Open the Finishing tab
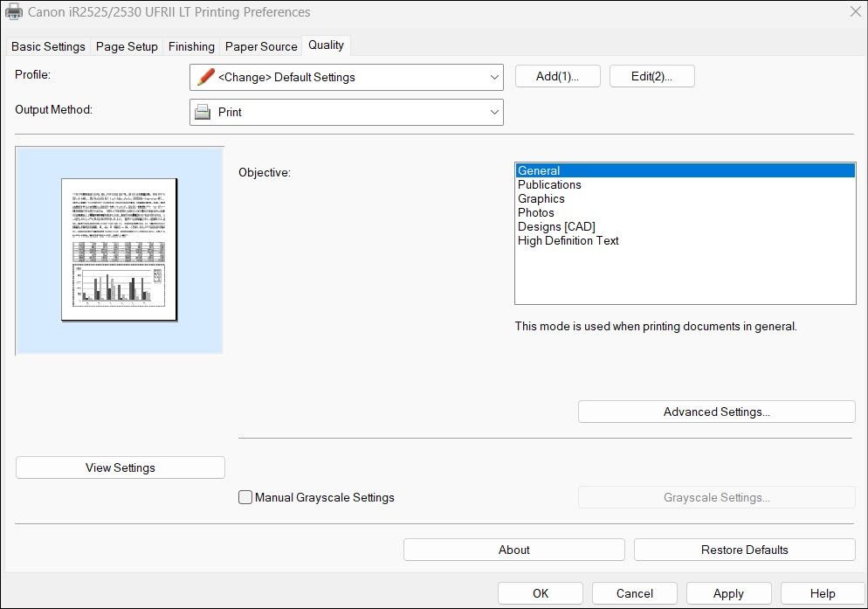Viewport: 868px width, 609px height. click(x=190, y=46)
